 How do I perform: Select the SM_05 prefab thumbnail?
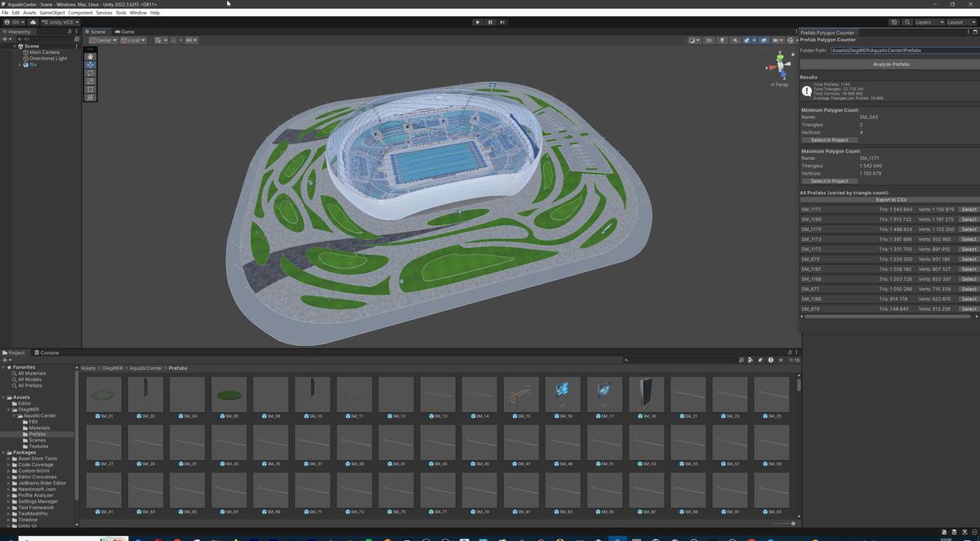pos(229,394)
